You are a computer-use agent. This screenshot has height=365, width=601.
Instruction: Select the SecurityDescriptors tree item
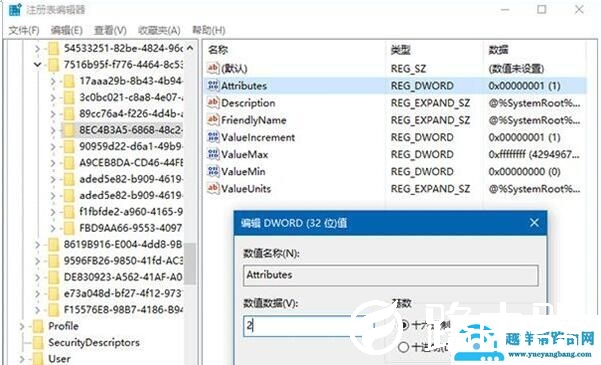(x=94, y=343)
